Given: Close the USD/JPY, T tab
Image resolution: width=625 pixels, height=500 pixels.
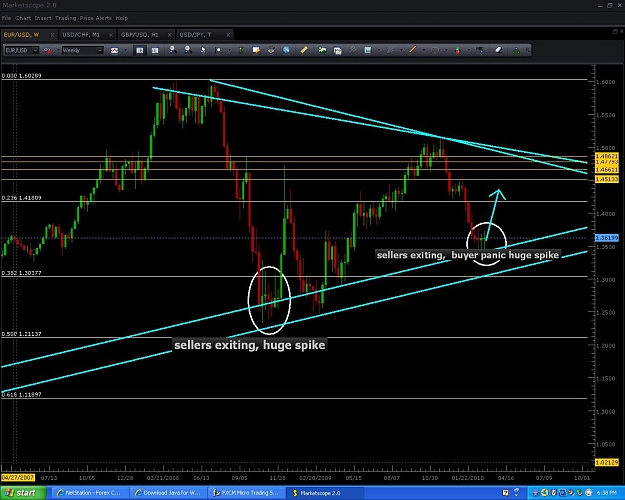Looking at the screenshot, I should click(228, 35).
